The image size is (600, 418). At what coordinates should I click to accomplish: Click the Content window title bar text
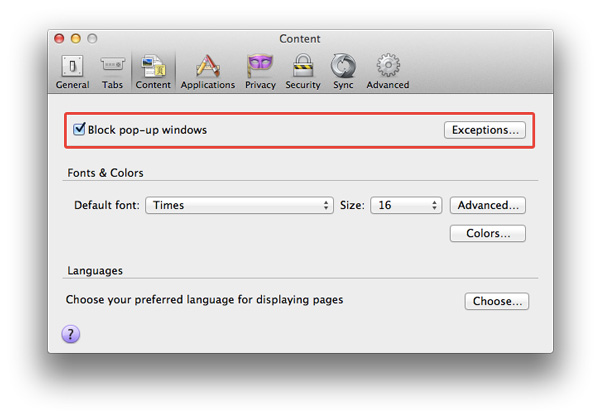[300, 39]
